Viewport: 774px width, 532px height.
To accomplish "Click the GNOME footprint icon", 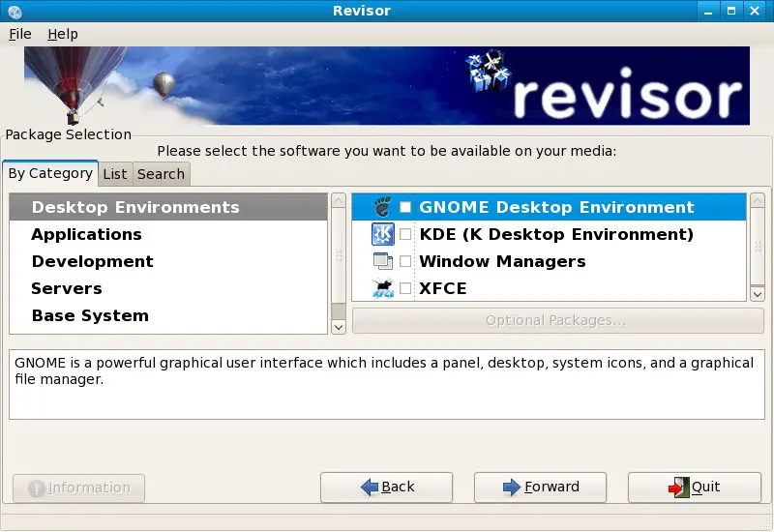I will [x=382, y=207].
